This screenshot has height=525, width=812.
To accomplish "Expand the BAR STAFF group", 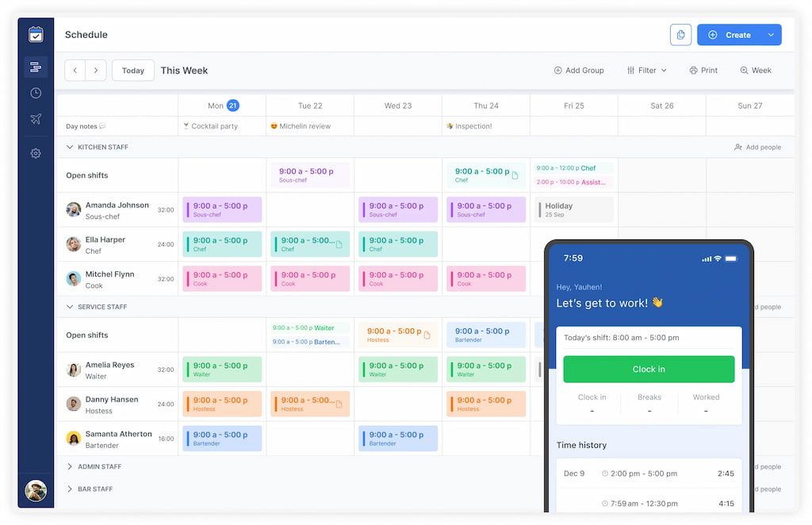I will point(70,489).
